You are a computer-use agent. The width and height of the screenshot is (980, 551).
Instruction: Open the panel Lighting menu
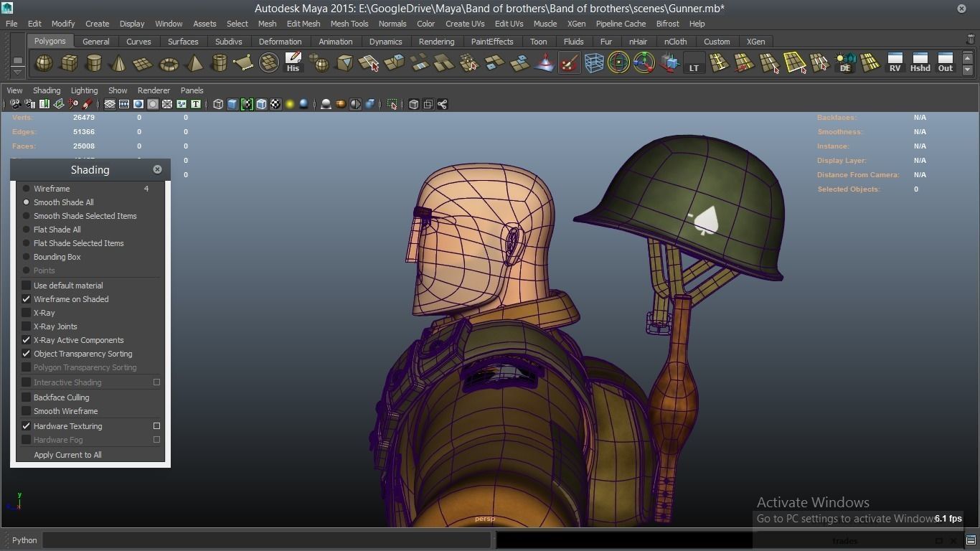click(84, 90)
